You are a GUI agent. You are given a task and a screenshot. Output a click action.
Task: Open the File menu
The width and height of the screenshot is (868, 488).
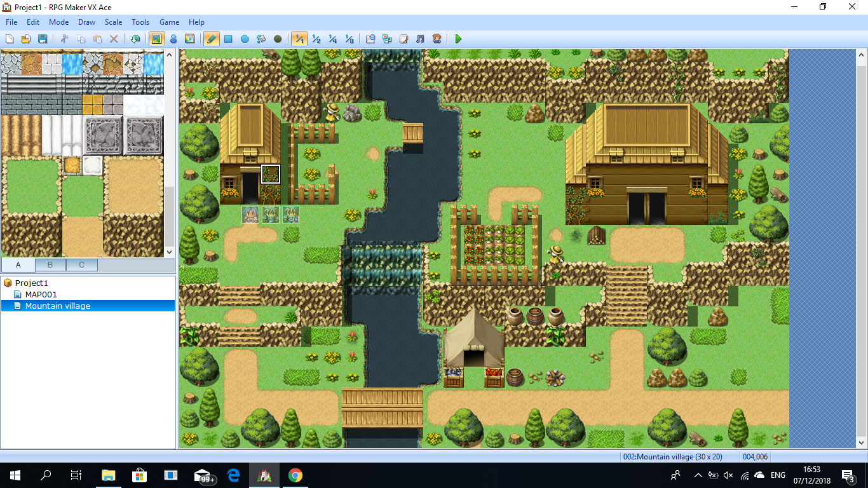click(x=11, y=22)
